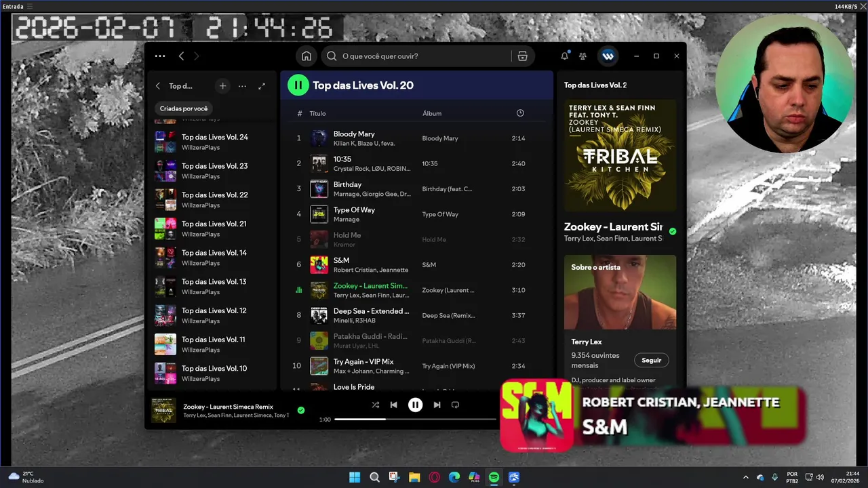Follow Terry Lex with Seguir button
The image size is (868, 488).
[651, 361]
